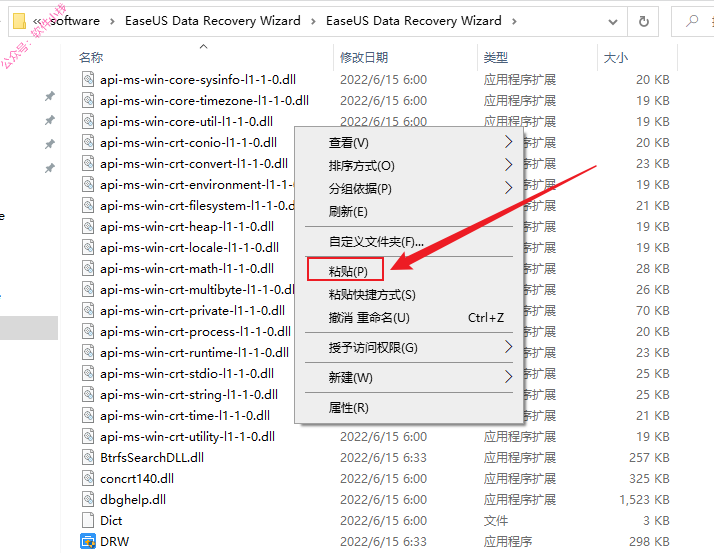714x554 pixels.
Task: Click the api-ms-win-crt-stdio dll file icon
Action: [x=88, y=374]
